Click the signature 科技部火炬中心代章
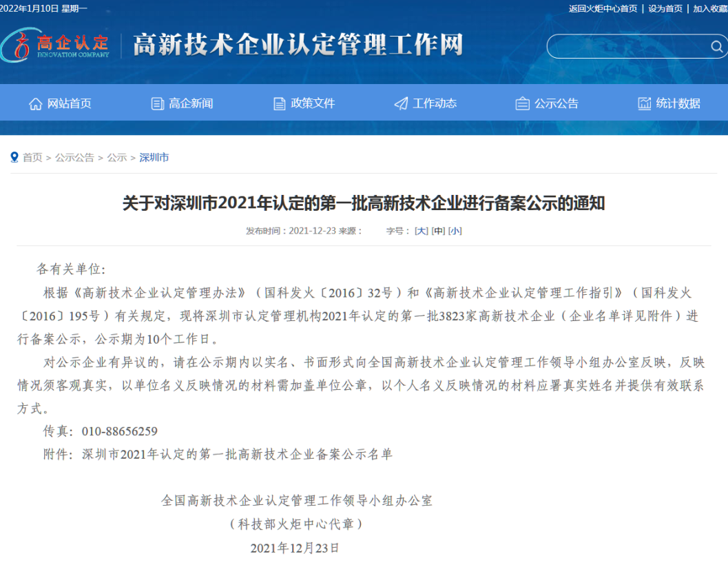 pos(295,524)
